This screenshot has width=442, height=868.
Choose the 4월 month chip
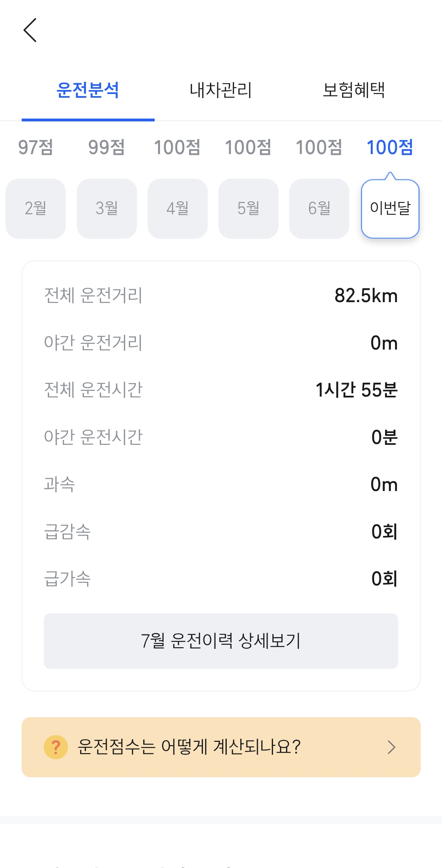click(x=177, y=209)
